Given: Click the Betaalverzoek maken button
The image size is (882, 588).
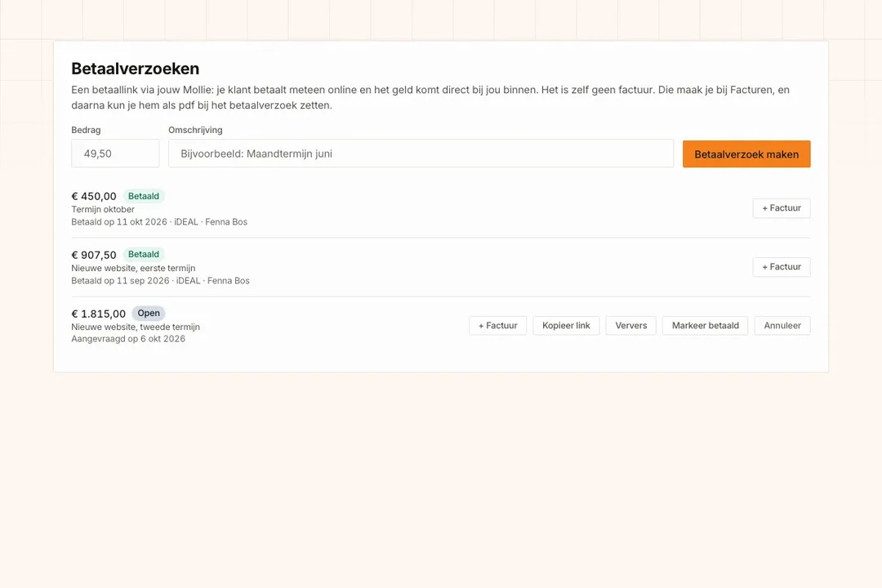Looking at the screenshot, I should 746,154.
